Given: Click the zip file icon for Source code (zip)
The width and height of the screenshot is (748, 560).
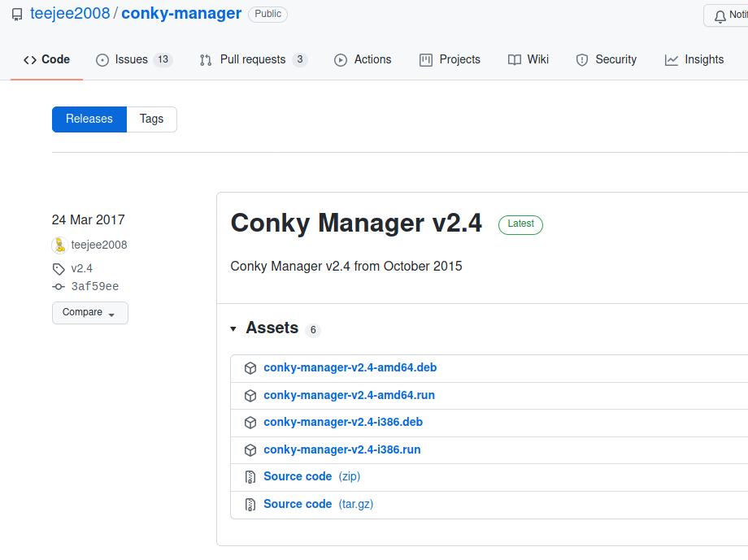Looking at the screenshot, I should (250, 477).
